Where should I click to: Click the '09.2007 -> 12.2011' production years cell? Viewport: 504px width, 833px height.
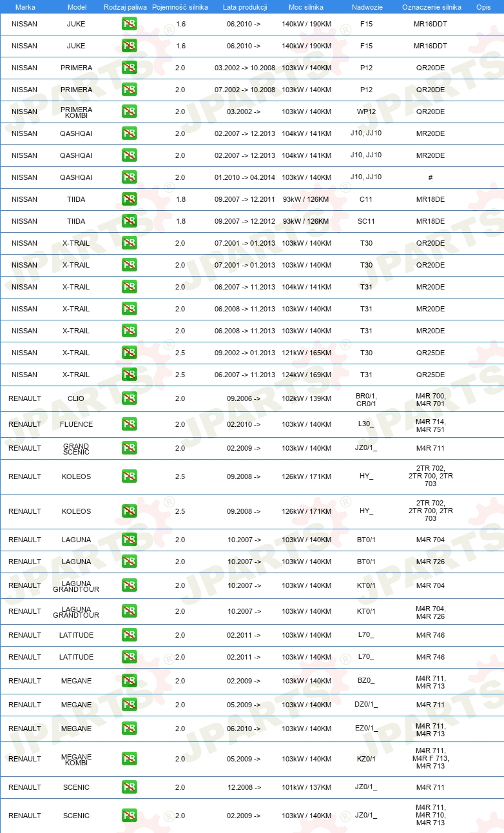245,199
